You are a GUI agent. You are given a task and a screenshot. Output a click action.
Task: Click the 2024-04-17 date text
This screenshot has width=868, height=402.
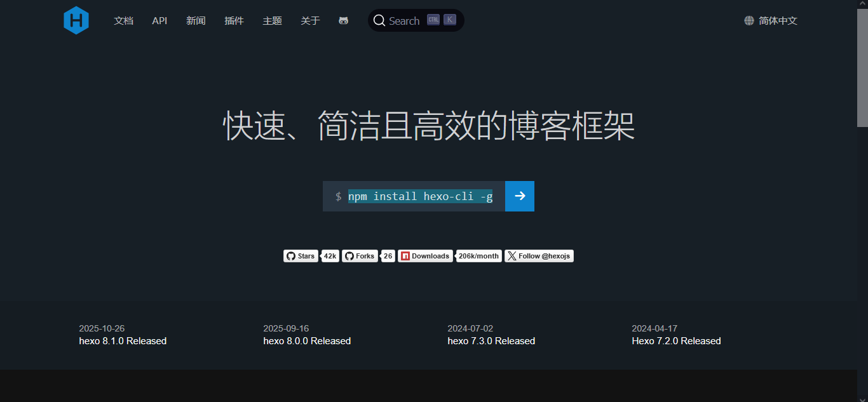click(654, 328)
